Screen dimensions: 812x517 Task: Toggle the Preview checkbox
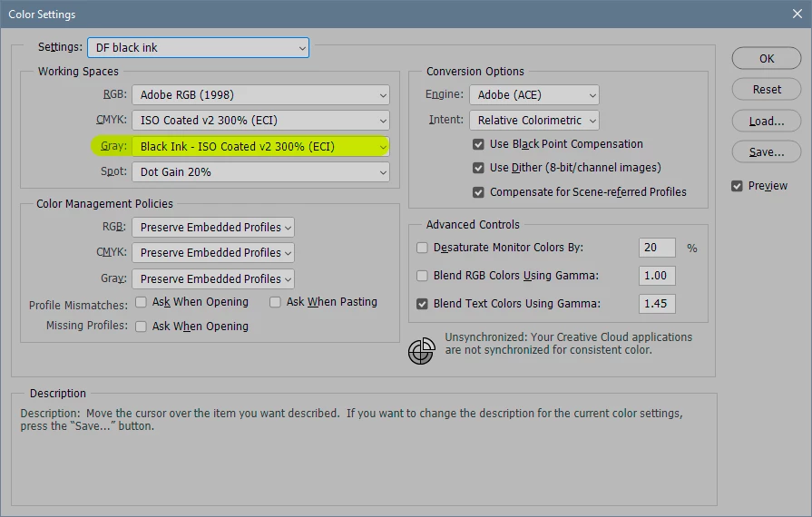pyautogui.click(x=737, y=186)
